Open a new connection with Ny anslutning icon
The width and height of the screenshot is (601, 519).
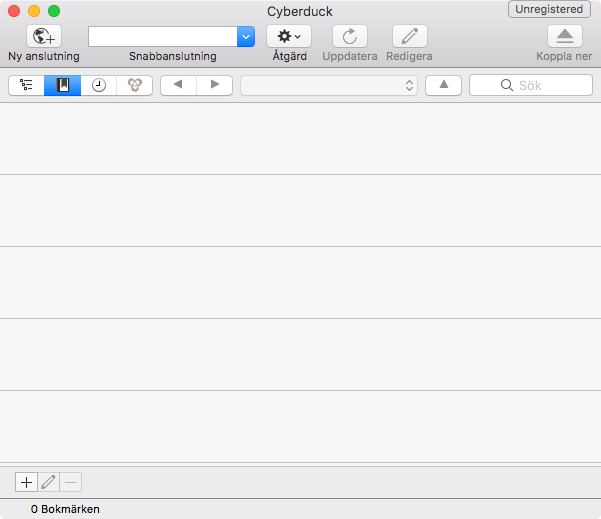click(44, 36)
